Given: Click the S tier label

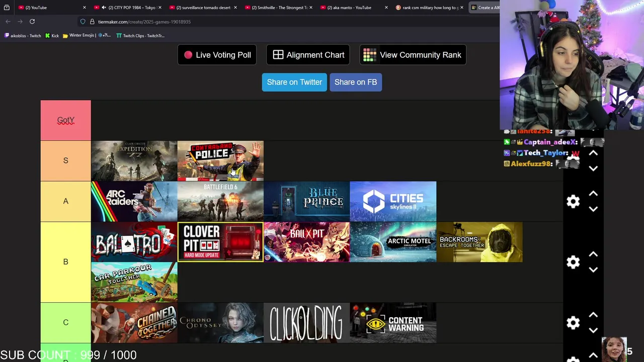Looking at the screenshot, I should 66,161.
